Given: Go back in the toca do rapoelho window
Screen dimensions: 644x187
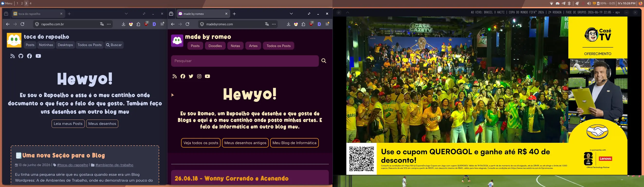Looking at the screenshot, I should (x=8, y=24).
